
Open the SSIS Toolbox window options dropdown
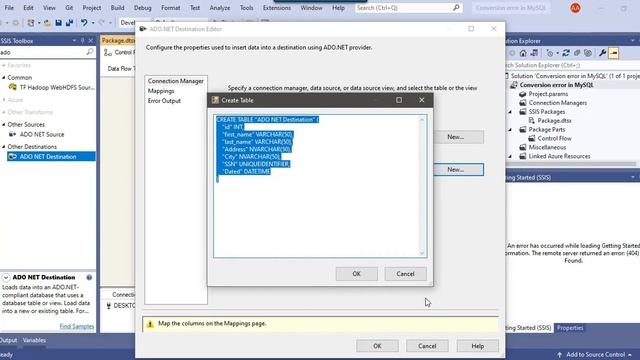coord(74,41)
